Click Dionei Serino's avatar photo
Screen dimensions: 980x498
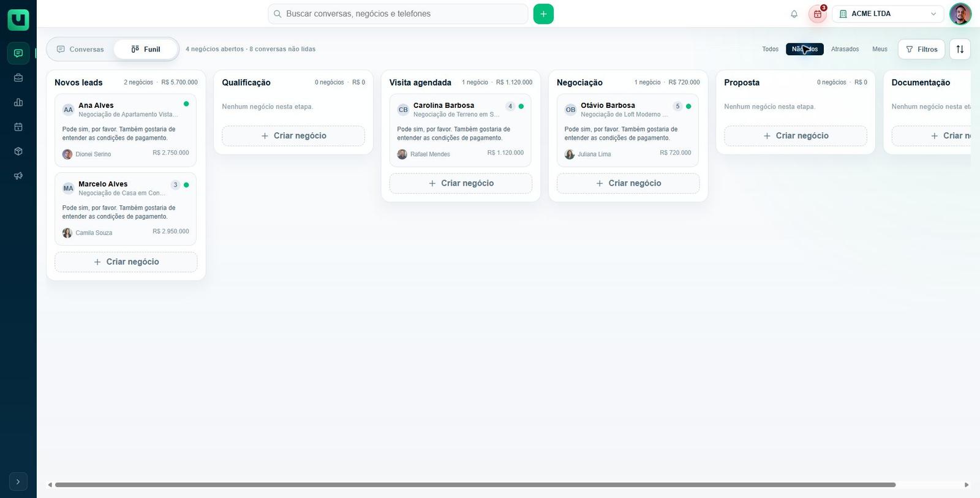click(67, 154)
